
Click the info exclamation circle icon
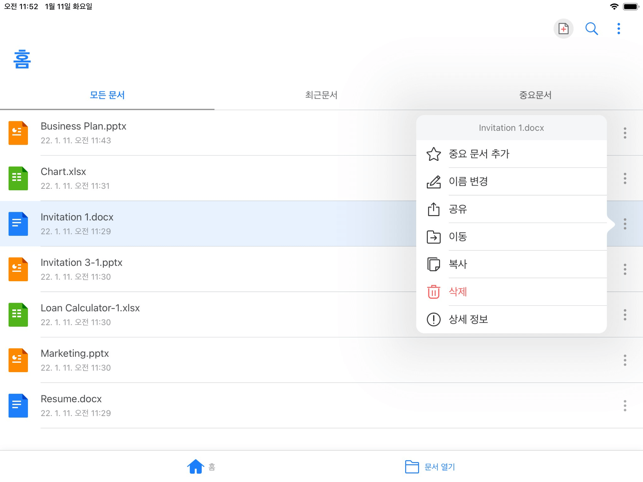pyautogui.click(x=433, y=319)
